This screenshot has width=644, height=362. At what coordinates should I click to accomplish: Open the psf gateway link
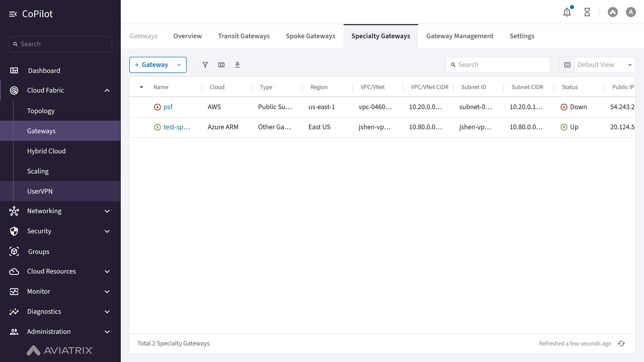point(168,107)
